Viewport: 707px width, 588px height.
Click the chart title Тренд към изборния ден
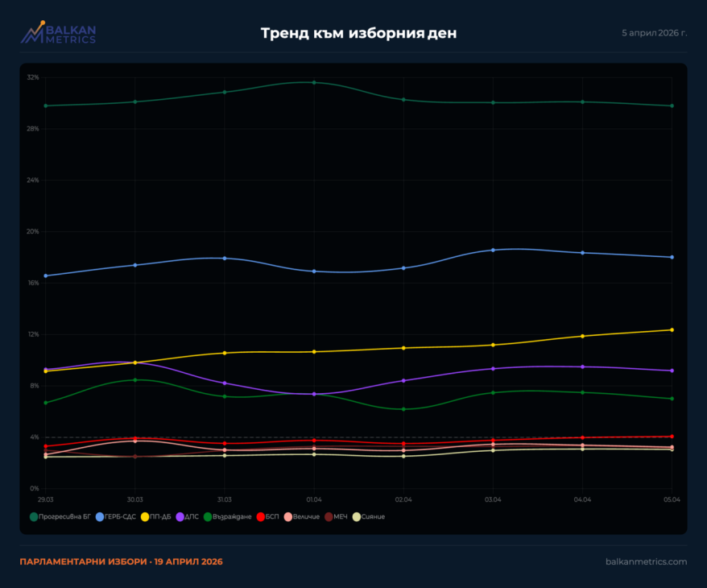358,33
